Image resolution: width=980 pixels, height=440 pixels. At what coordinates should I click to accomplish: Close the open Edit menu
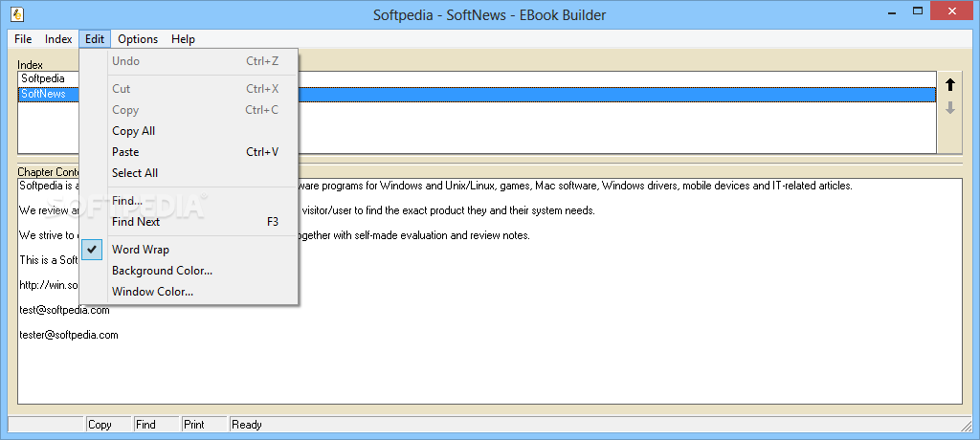(95, 39)
